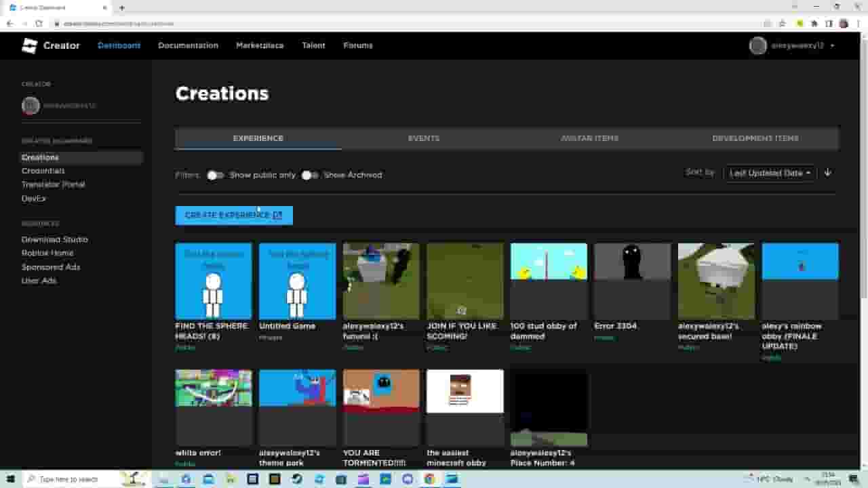
Task: Click the weather widget in taskbar
Action: click(769, 479)
